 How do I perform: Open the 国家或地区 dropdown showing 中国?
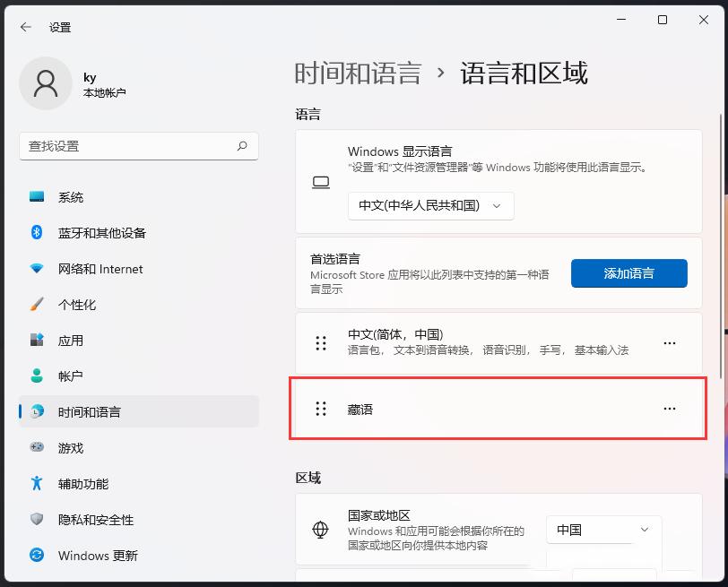point(602,530)
